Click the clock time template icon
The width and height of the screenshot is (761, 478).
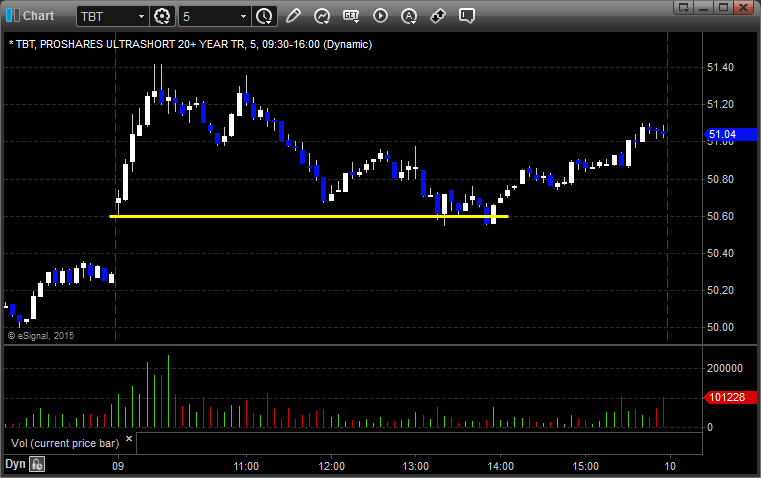pos(264,16)
